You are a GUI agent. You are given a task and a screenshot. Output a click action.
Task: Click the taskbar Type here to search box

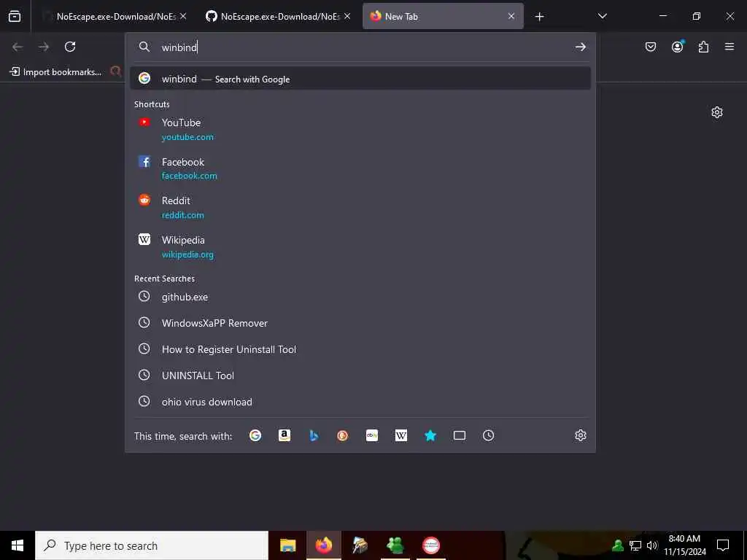pyautogui.click(x=152, y=545)
